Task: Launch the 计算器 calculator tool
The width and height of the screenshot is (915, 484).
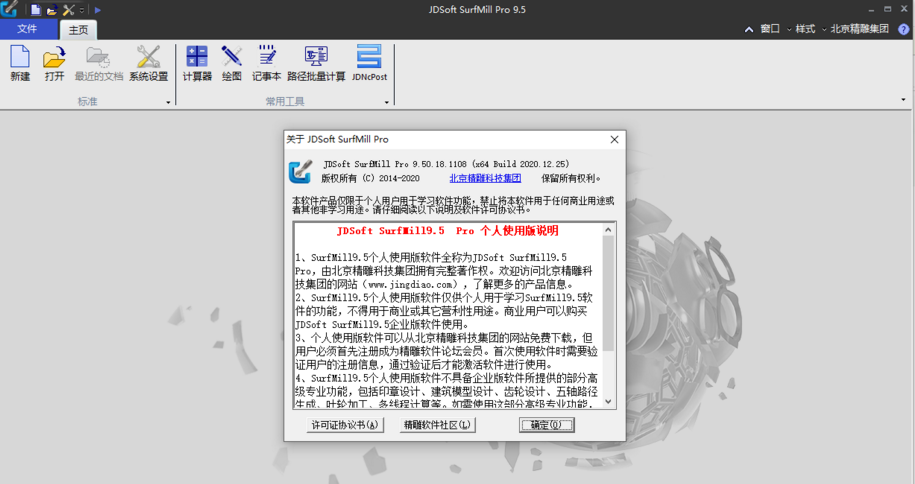Action: 197,64
